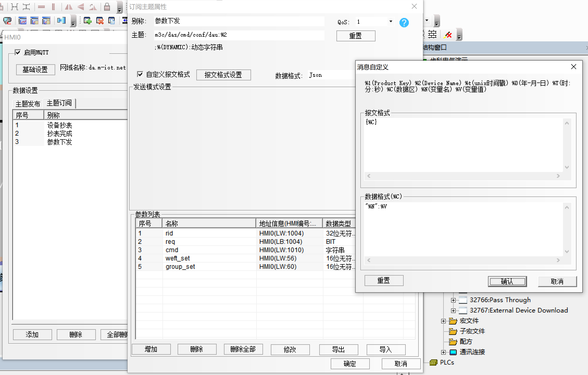Click the chart window icon with one grid
The width and height of the screenshot is (588, 375).
point(34,21)
